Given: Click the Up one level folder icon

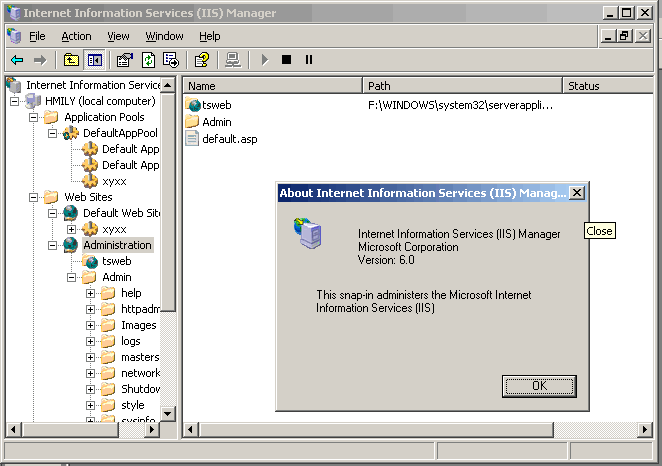Looking at the screenshot, I should pos(71,60).
